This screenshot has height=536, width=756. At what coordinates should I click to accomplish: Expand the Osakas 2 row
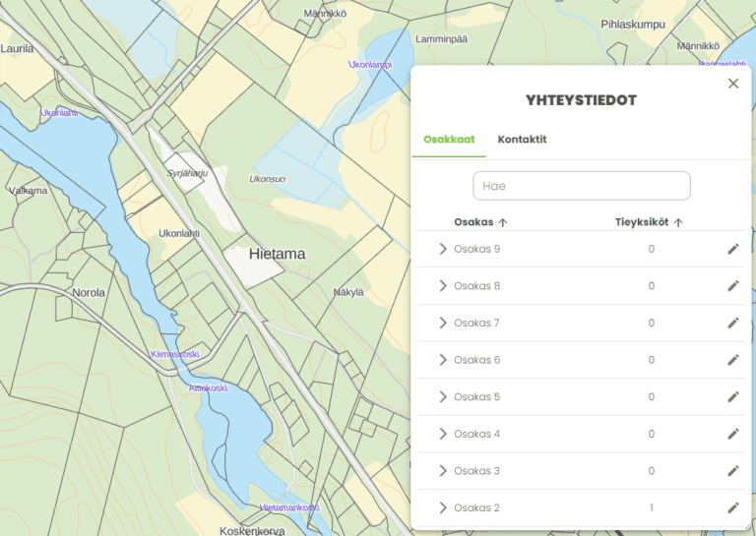coord(443,507)
